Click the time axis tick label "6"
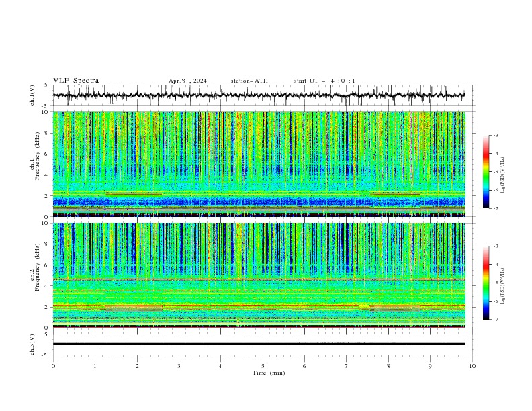Image resolution: width=532 pixels, height=411 pixels. [304, 366]
